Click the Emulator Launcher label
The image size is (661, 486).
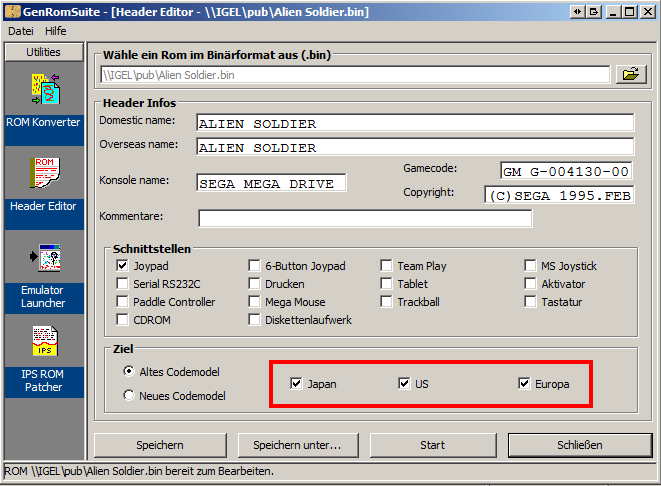pos(43,296)
